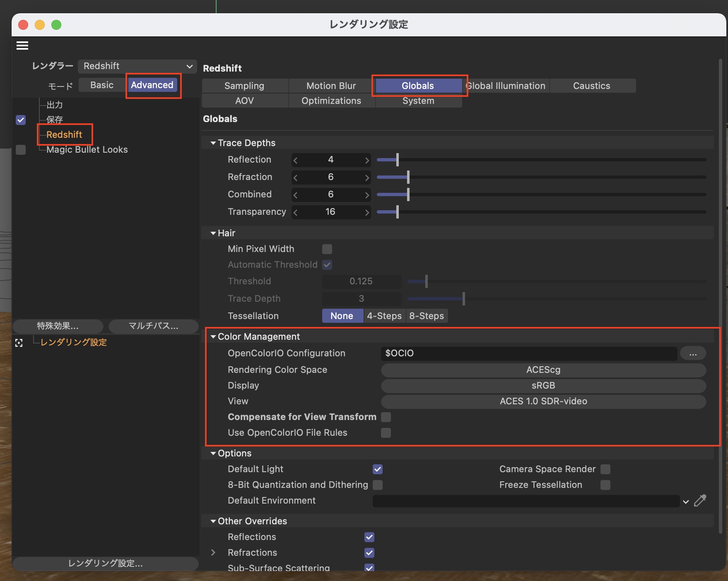This screenshot has height=581, width=728.
Task: Increase Transparency depth with right arrow
Action: (x=367, y=212)
